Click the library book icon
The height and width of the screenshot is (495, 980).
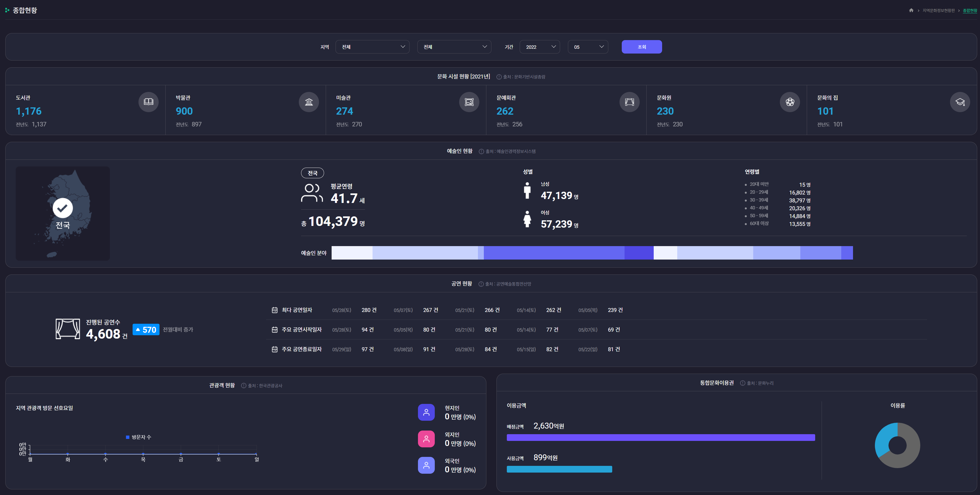click(x=148, y=102)
